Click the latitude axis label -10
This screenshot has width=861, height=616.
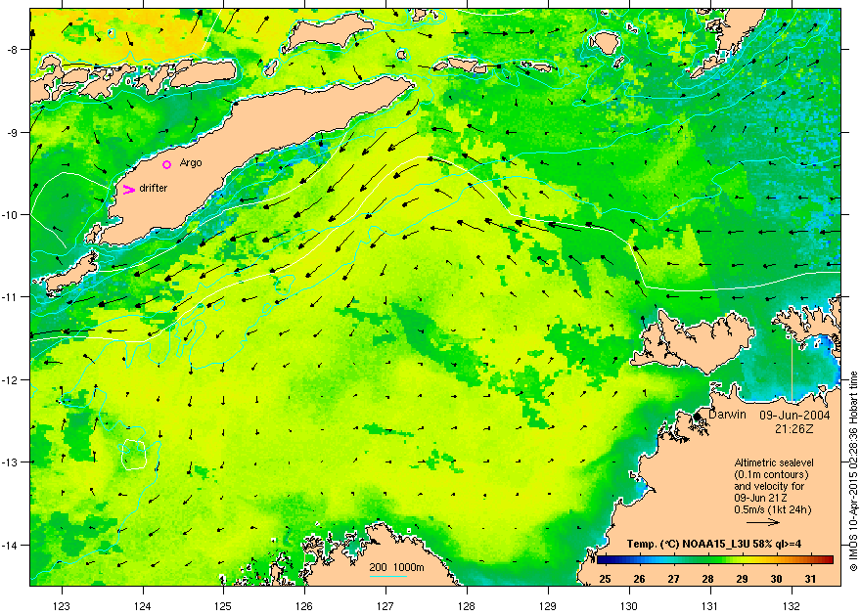10,214
